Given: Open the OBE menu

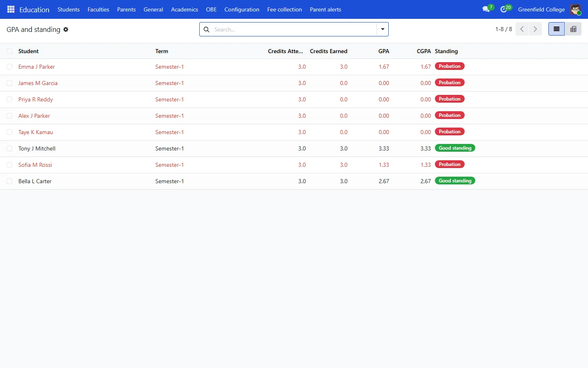Looking at the screenshot, I should coord(211,9).
